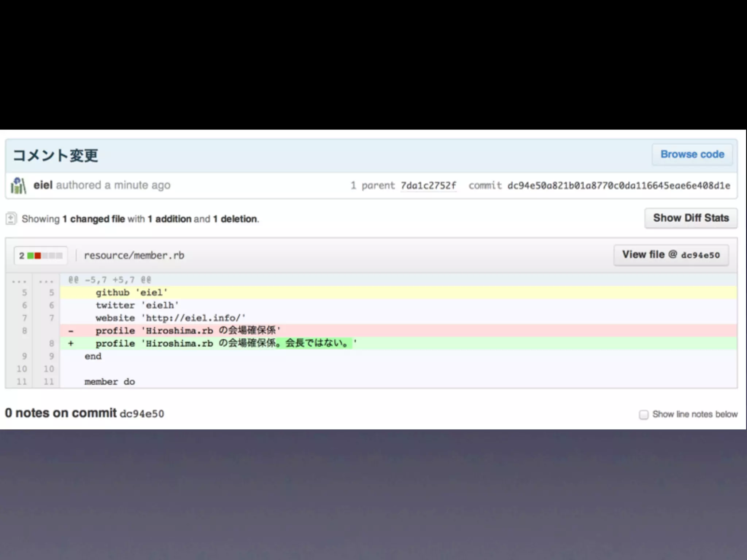Click the deleted profile line
747x560 pixels.
pyautogui.click(x=188, y=331)
